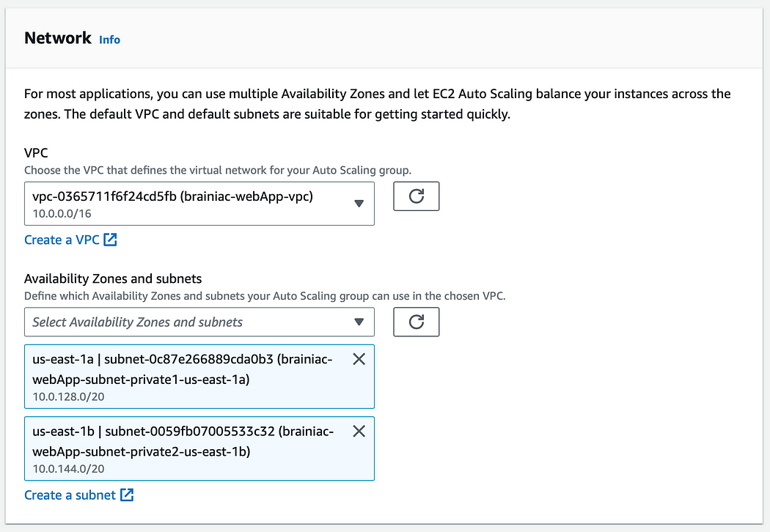The width and height of the screenshot is (770, 532).
Task: Open the Network Info link
Action: 109,40
